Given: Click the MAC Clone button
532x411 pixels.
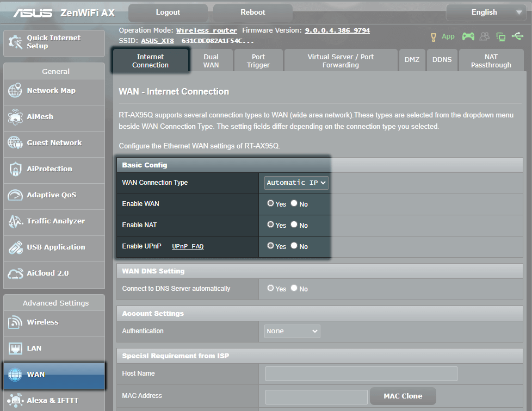Looking at the screenshot, I should tap(403, 396).
